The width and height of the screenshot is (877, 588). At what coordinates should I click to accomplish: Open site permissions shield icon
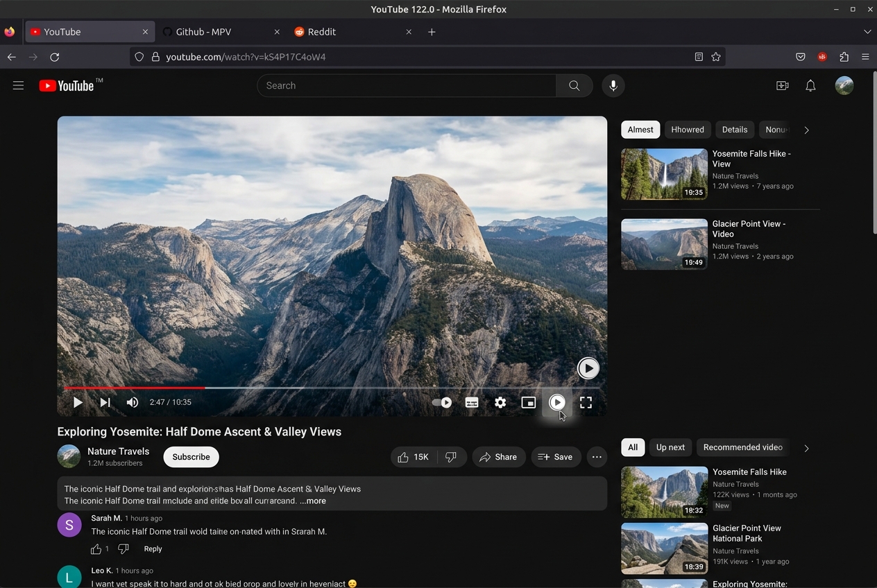coord(139,57)
